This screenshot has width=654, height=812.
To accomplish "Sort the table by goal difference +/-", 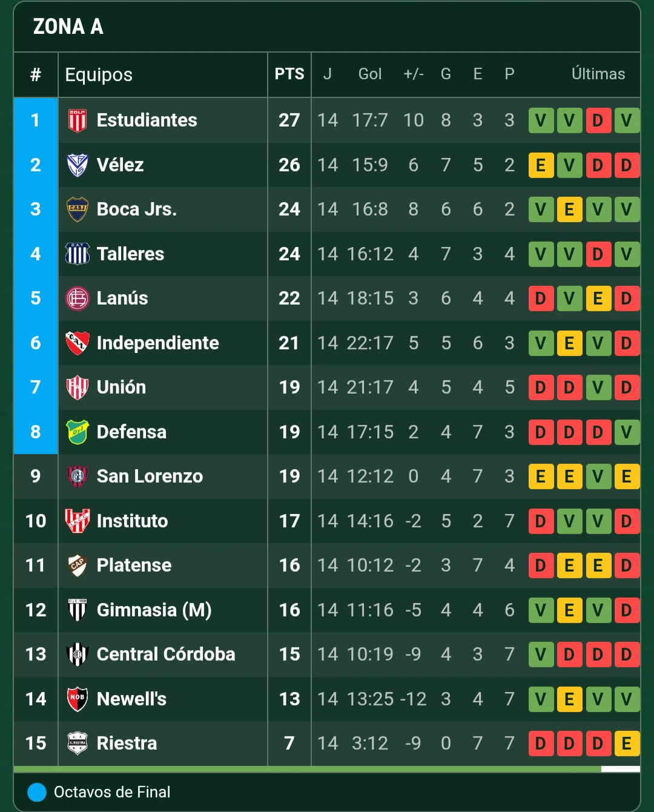I will tap(413, 74).
